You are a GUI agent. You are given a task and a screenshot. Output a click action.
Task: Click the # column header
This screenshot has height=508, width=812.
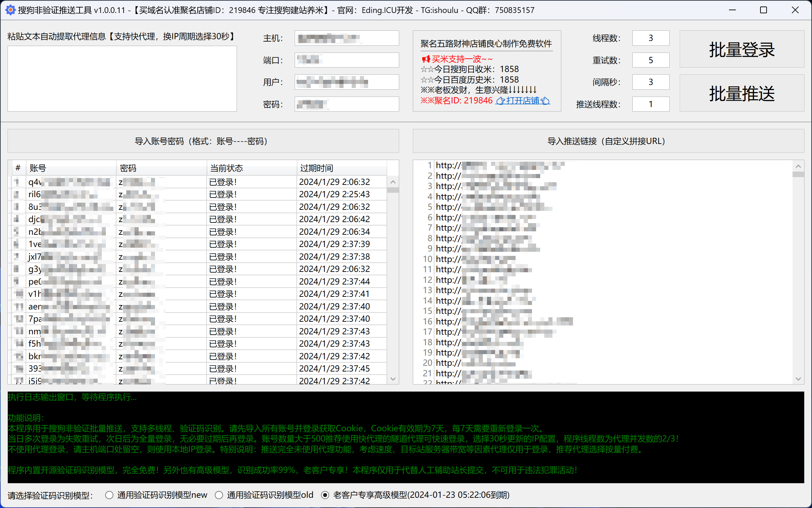point(18,168)
